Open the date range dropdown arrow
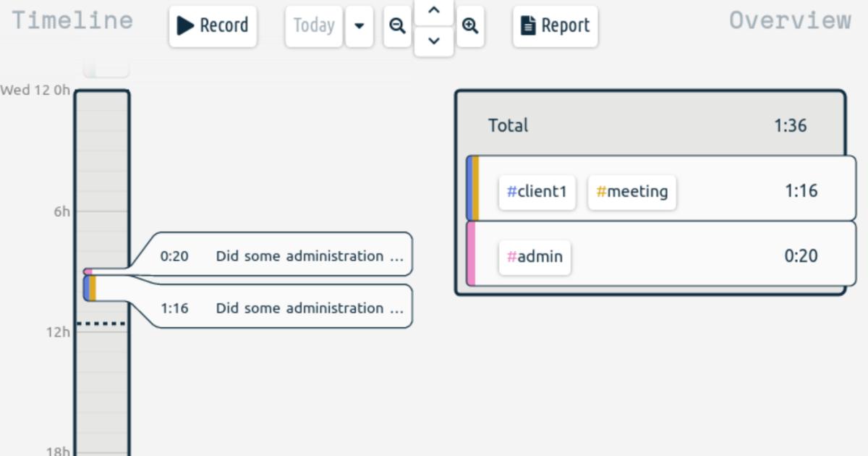 point(359,26)
